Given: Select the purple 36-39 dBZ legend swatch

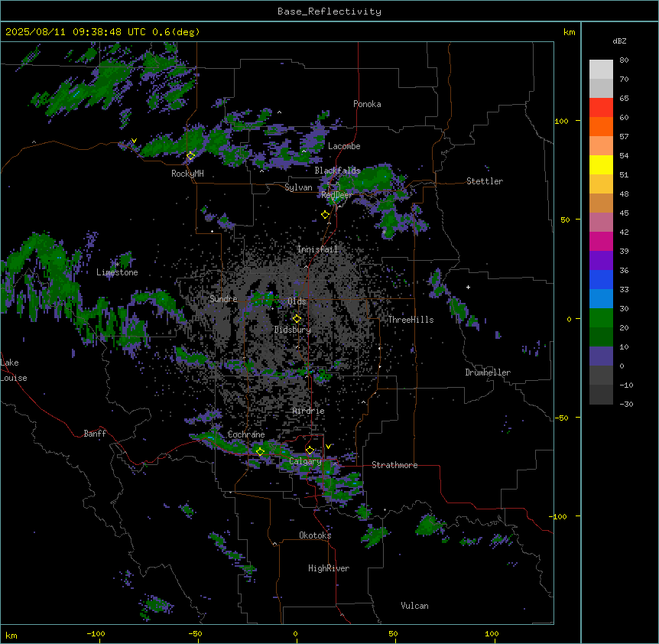Looking at the screenshot, I should (601, 261).
